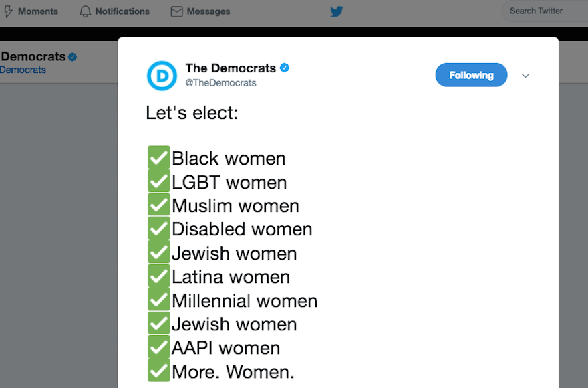Open Moments via lightning bolt icon
This screenshot has width=588, height=388.
pyautogui.click(x=8, y=11)
